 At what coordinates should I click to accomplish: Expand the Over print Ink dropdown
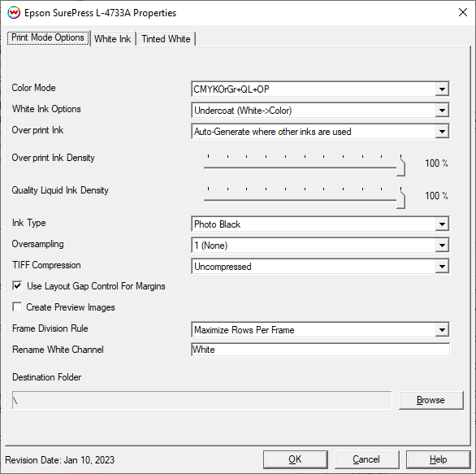(x=442, y=132)
